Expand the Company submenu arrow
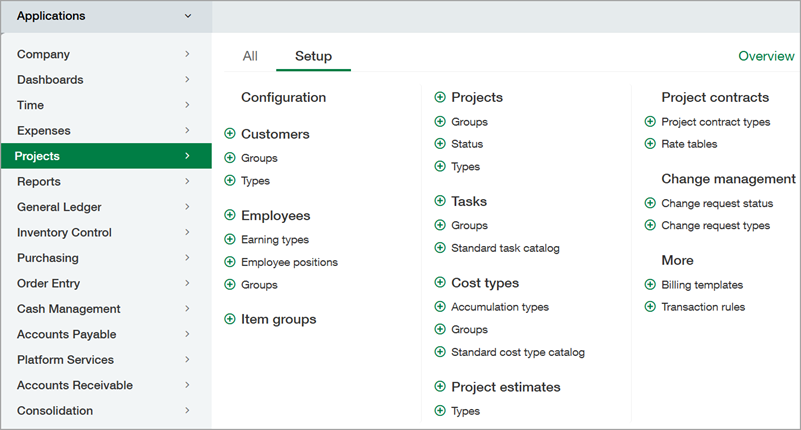The width and height of the screenshot is (801, 430). [187, 54]
